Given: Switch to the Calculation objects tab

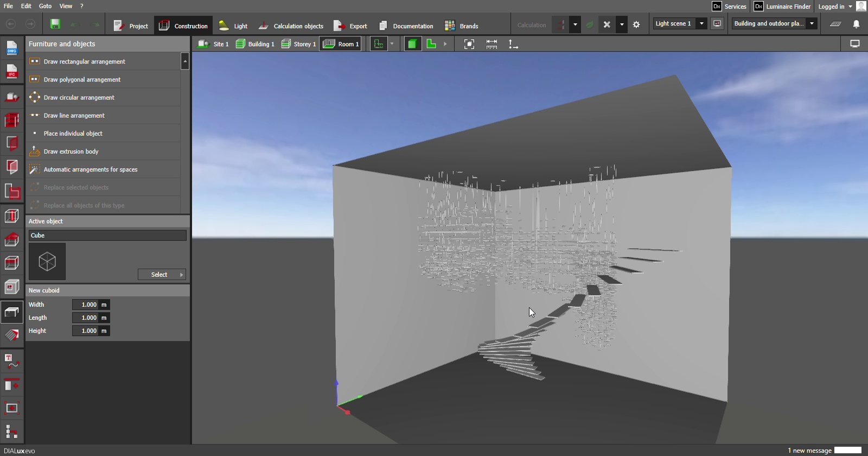Looking at the screenshot, I should (x=291, y=26).
